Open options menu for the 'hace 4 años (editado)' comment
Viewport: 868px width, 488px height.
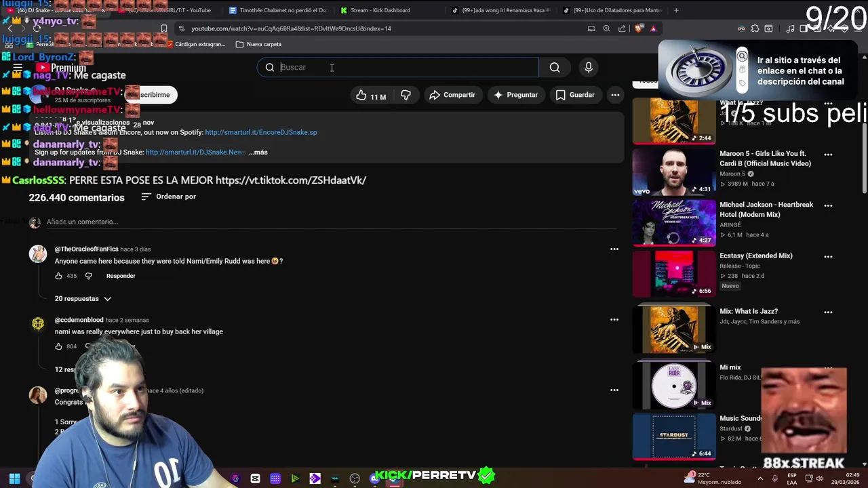[614, 390]
